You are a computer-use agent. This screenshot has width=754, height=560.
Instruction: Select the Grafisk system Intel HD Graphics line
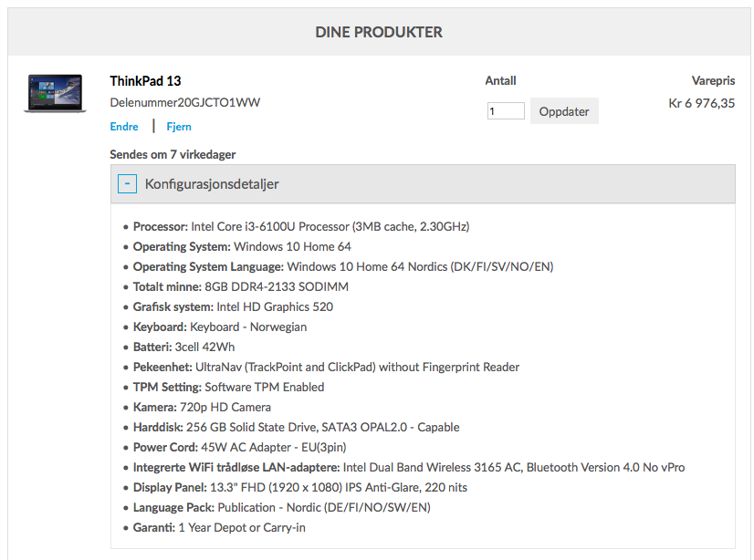pyautogui.click(x=233, y=306)
